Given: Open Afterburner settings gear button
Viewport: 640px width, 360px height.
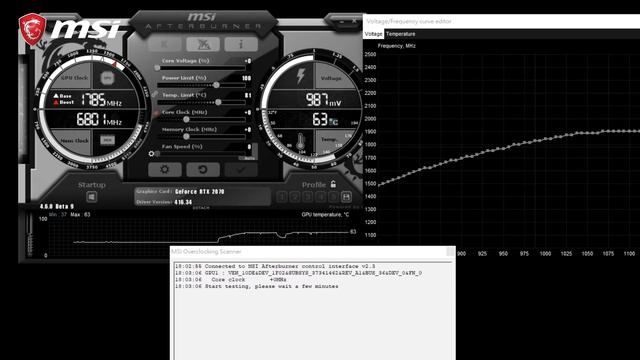Looking at the screenshot, I should point(164,169).
